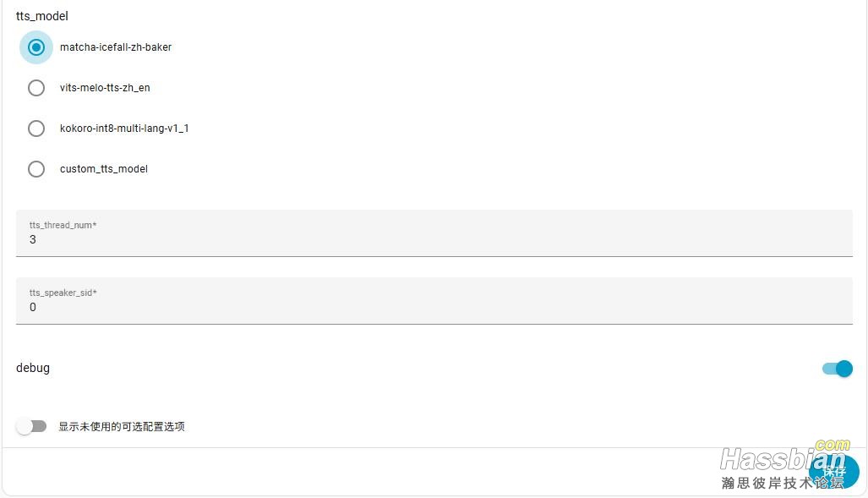Click the 显示未使用的可选配置选项 label text
The height and width of the screenshot is (498, 868).
[122, 426]
